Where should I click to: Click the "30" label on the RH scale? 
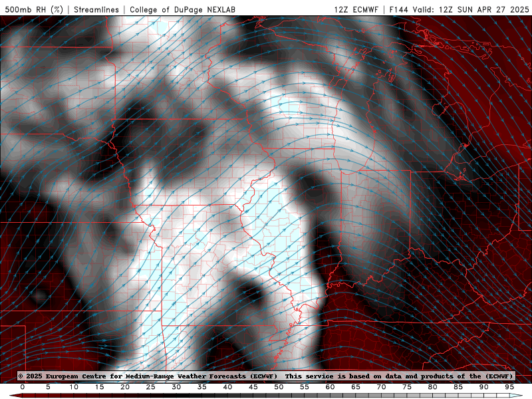click(x=176, y=387)
